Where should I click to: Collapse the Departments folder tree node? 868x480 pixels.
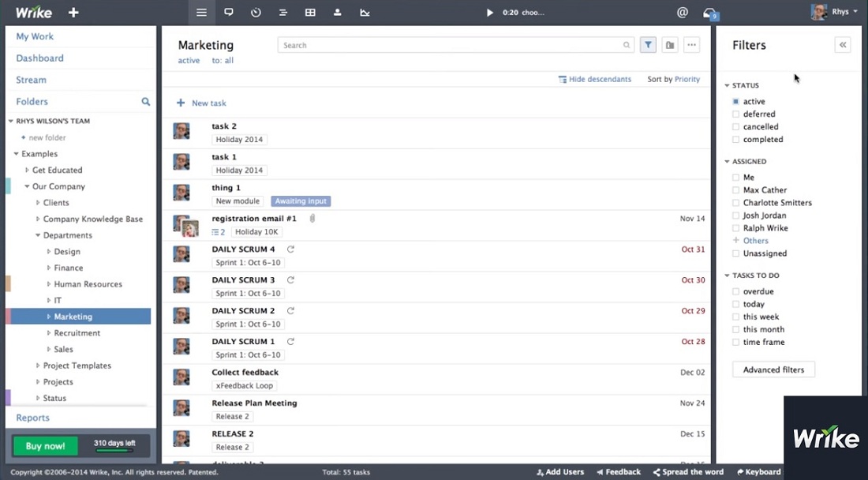[38, 235]
